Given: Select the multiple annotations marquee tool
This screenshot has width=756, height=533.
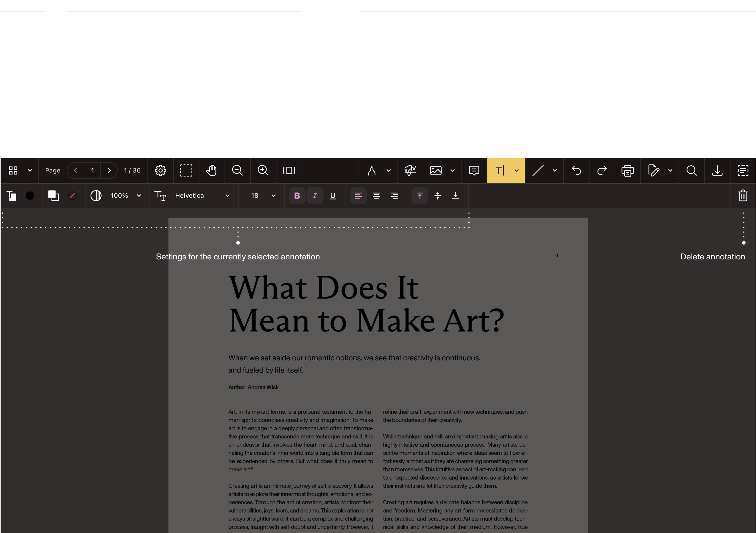Looking at the screenshot, I should click(x=186, y=171).
